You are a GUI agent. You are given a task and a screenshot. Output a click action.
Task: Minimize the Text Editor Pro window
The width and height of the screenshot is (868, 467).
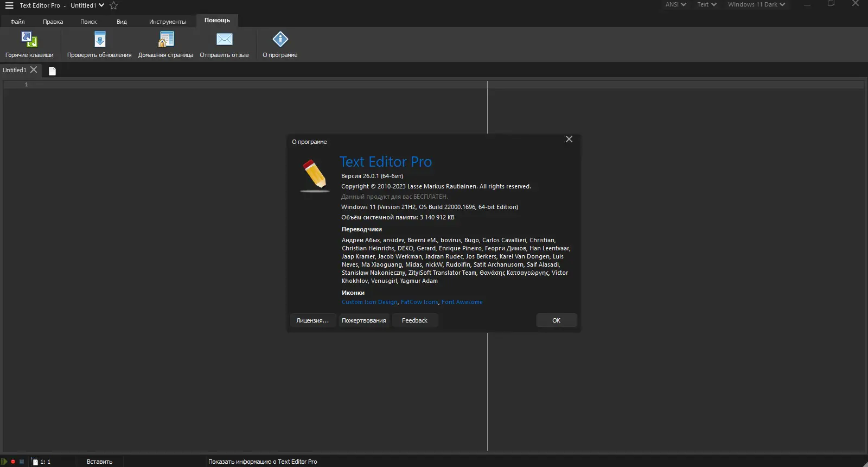point(807,4)
